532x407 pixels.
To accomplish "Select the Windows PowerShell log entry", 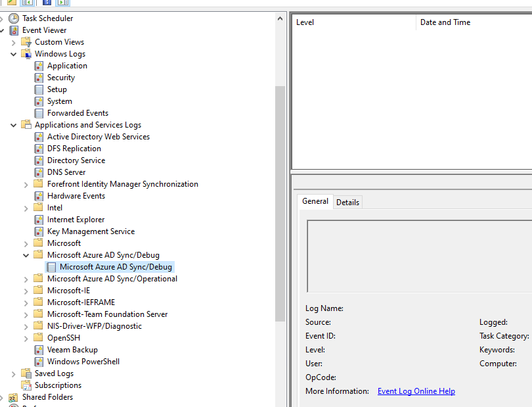I will click(x=83, y=362).
